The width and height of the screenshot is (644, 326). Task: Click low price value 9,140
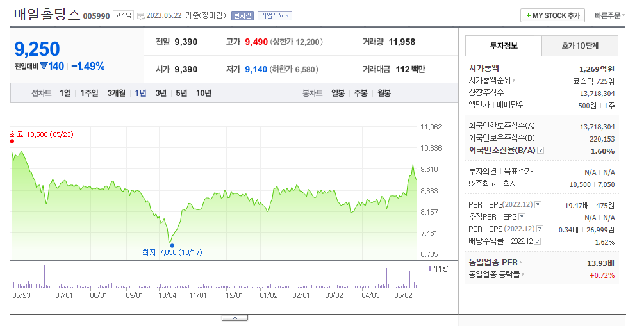pyautogui.click(x=256, y=69)
